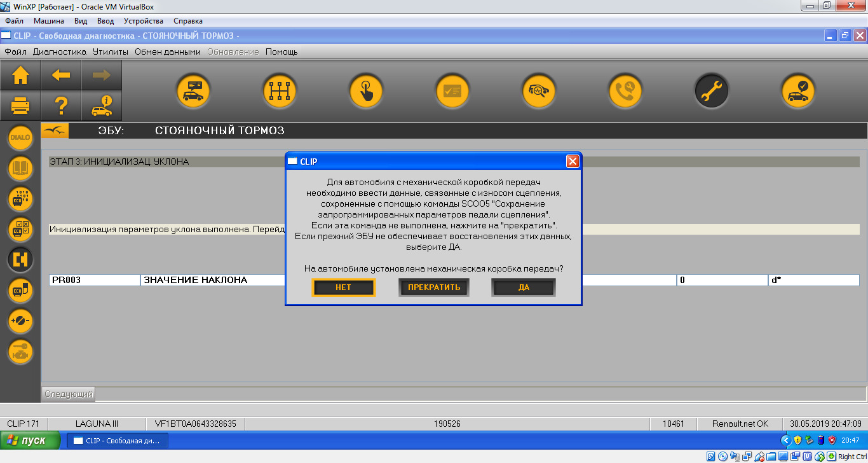Image resolution: width=868 pixels, height=463 pixels.
Task: Click the safely remove hardware tray icon
Action: coord(809,440)
